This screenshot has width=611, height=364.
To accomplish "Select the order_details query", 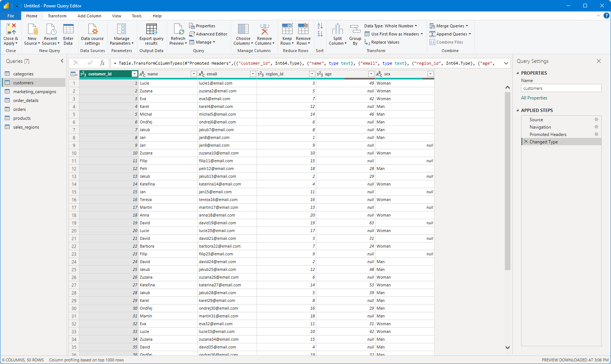I will pyautogui.click(x=33, y=101).
